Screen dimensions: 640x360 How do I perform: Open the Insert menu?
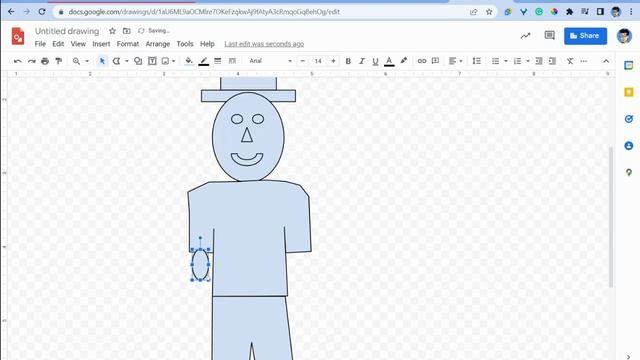(101, 44)
